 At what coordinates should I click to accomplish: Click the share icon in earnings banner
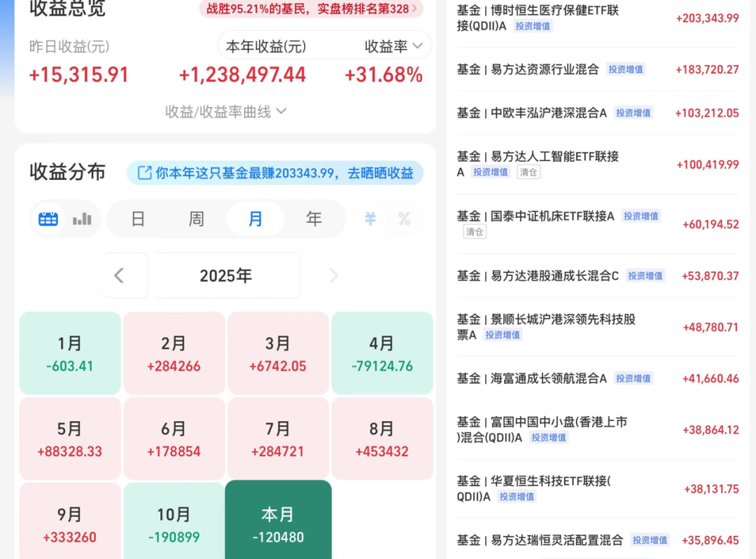coord(145,173)
